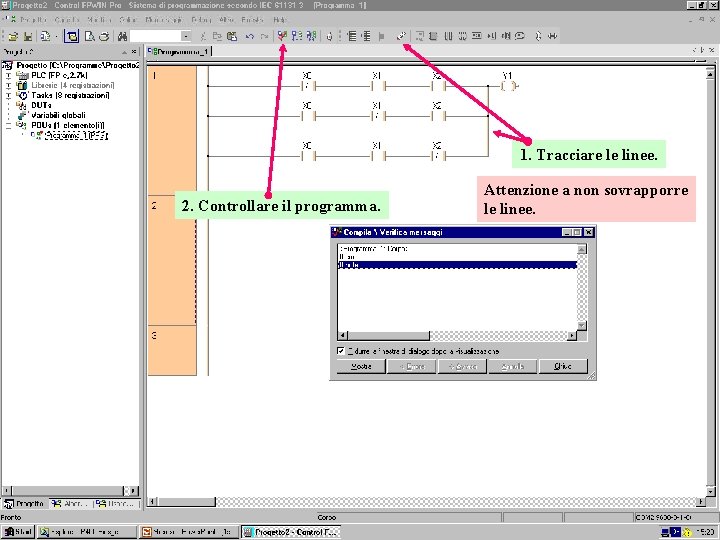Select network 2 in the ladder margin
This screenshot has height=540, width=720.
pos(172,260)
